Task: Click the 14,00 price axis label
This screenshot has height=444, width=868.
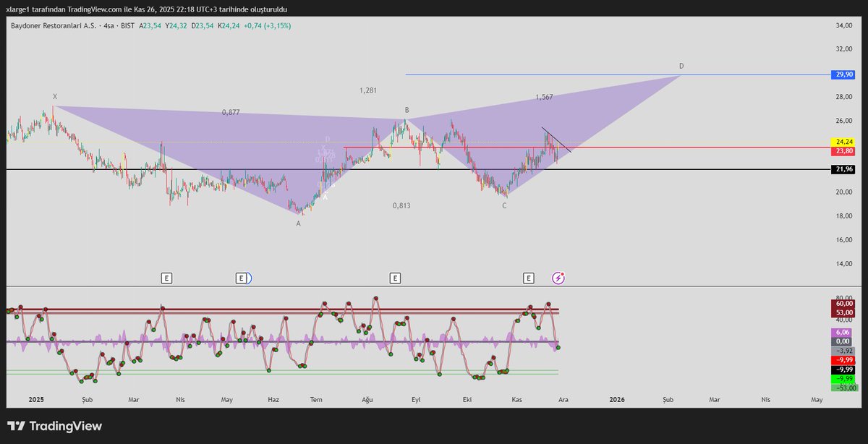Action: pyautogui.click(x=844, y=264)
